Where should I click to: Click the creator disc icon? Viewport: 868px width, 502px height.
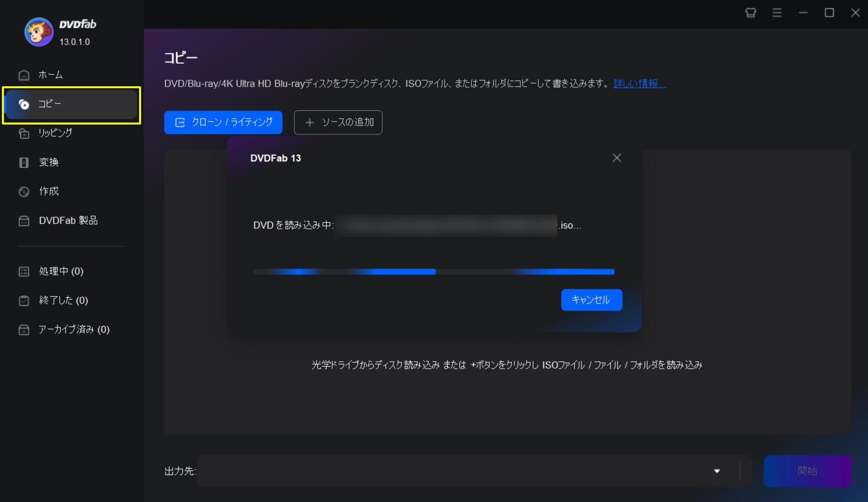pyautogui.click(x=24, y=192)
